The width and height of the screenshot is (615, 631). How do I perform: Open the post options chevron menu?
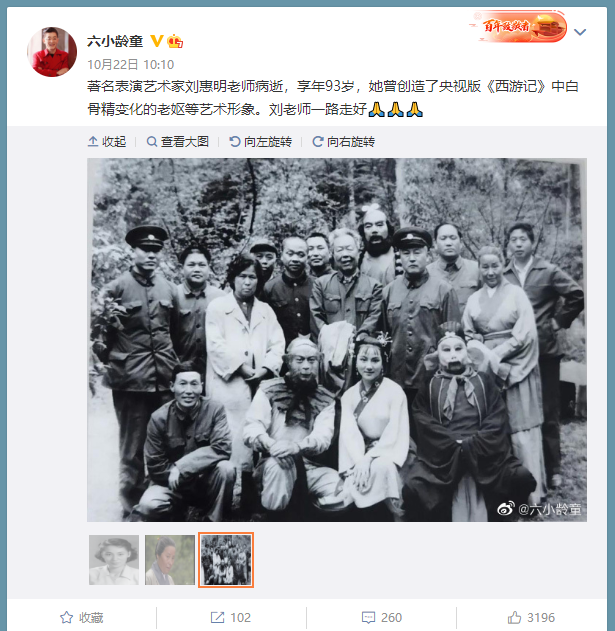coord(580,32)
